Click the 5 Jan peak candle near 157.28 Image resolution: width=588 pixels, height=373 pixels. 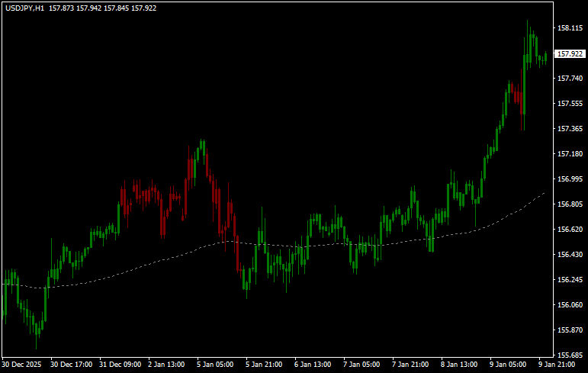pos(202,147)
